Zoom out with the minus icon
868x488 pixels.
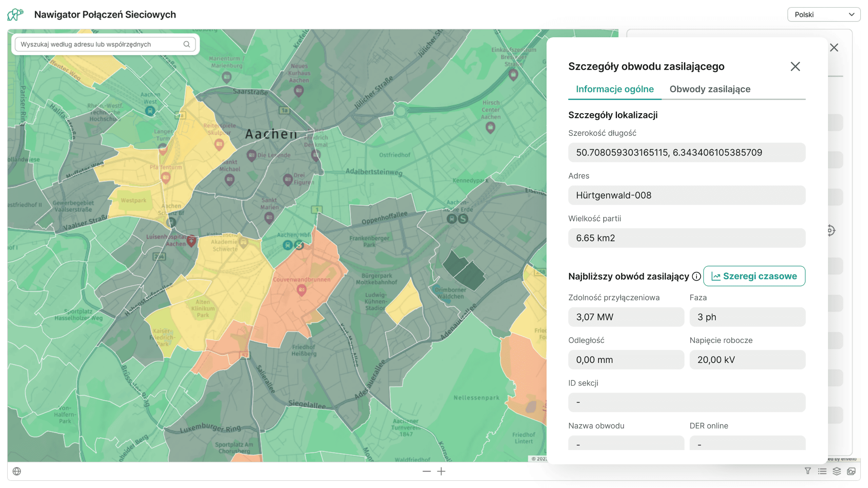[427, 471]
